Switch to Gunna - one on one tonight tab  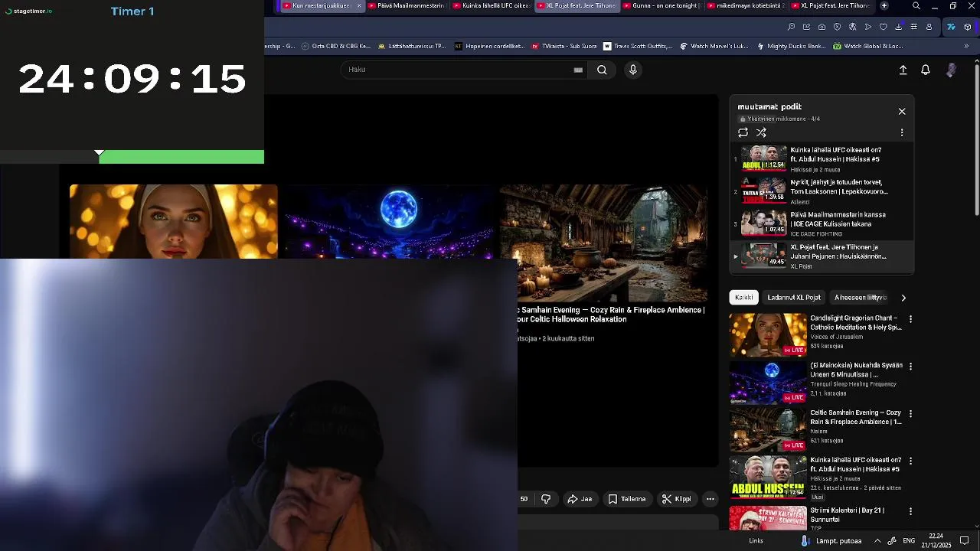click(661, 5)
